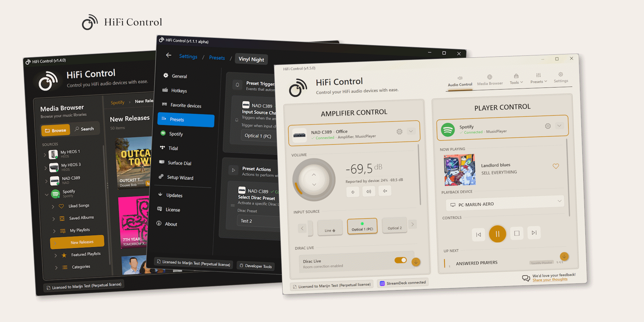The width and height of the screenshot is (644, 322).
Task: Select Presets in the settings sidebar
Action: click(186, 120)
